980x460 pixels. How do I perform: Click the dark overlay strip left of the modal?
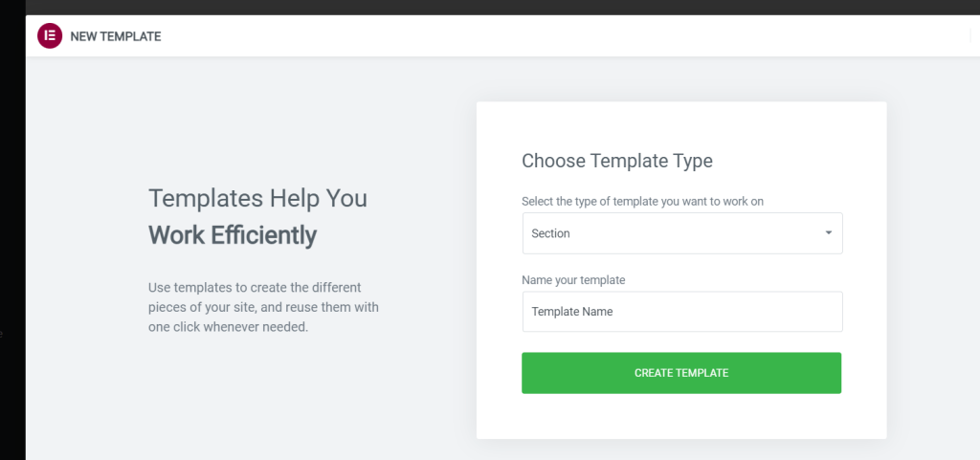coord(12,237)
